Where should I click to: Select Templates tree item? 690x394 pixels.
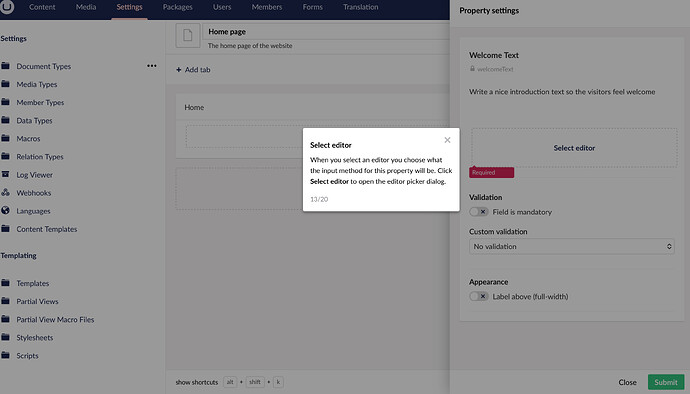tap(33, 284)
